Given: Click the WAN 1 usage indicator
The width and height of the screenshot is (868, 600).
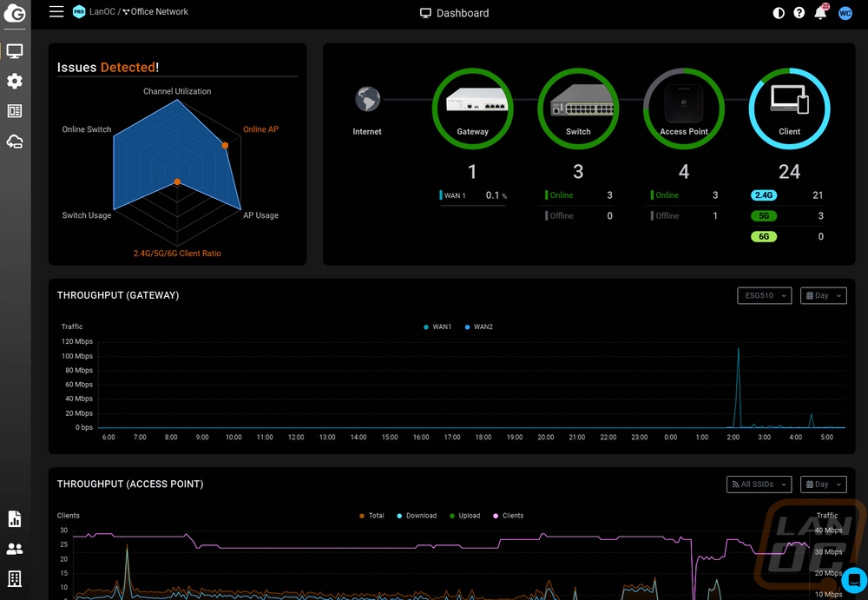Looking at the screenshot, I should pos(473,195).
